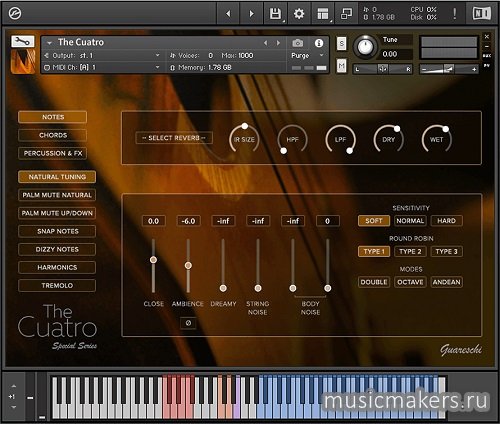
Task: Set sensitivity to SOFT
Action: pyautogui.click(x=374, y=221)
